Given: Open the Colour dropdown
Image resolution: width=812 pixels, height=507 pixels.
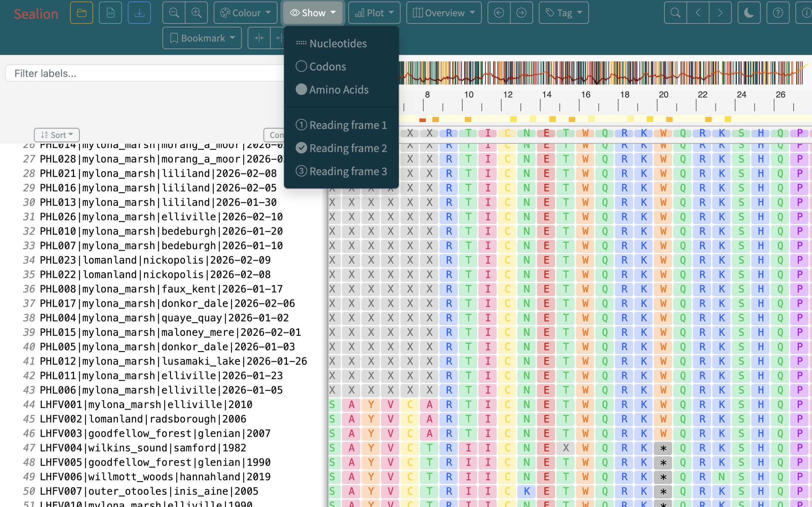Looking at the screenshot, I should [245, 13].
